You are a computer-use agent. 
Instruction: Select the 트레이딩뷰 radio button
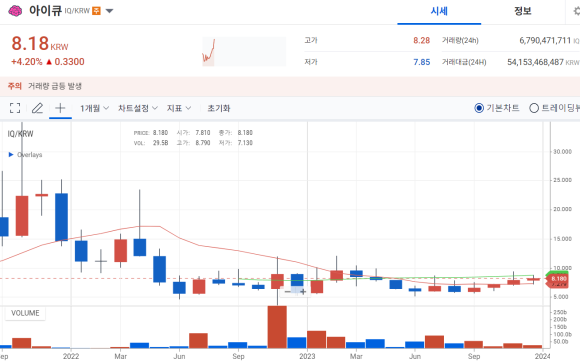(534, 108)
